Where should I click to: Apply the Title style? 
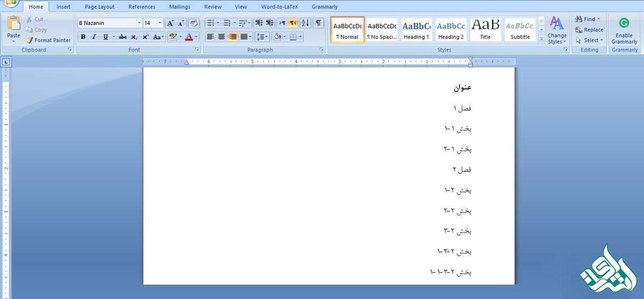[x=485, y=29]
